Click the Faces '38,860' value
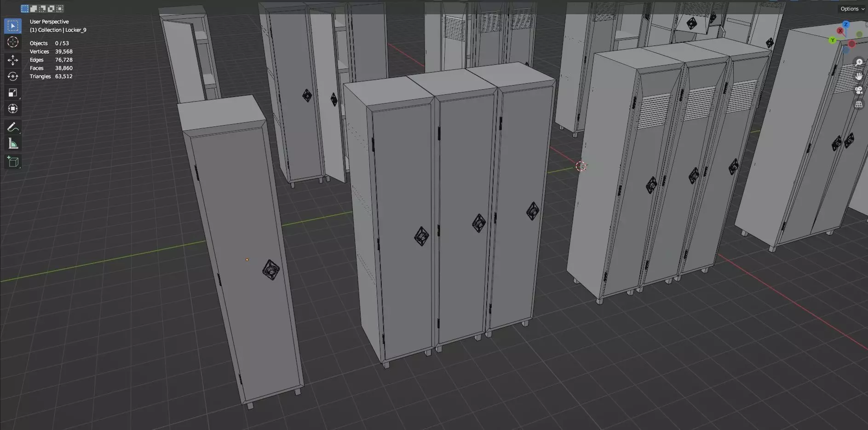 pos(64,68)
